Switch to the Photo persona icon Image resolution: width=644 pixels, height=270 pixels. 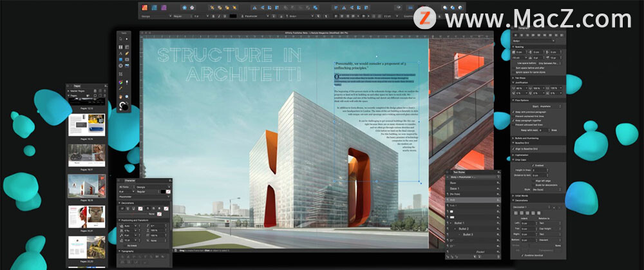[164, 7]
